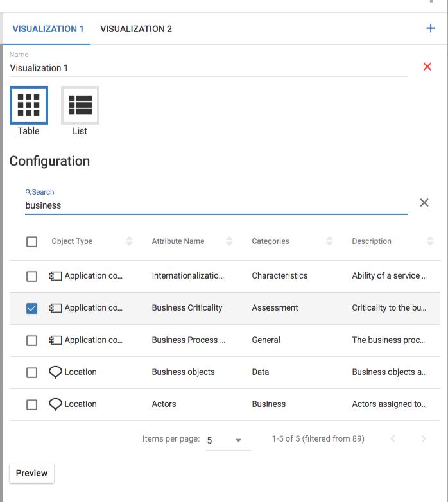Screen dimensions: 448x502
Task: Switch to the Visualization 2 tab
Action: click(136, 29)
